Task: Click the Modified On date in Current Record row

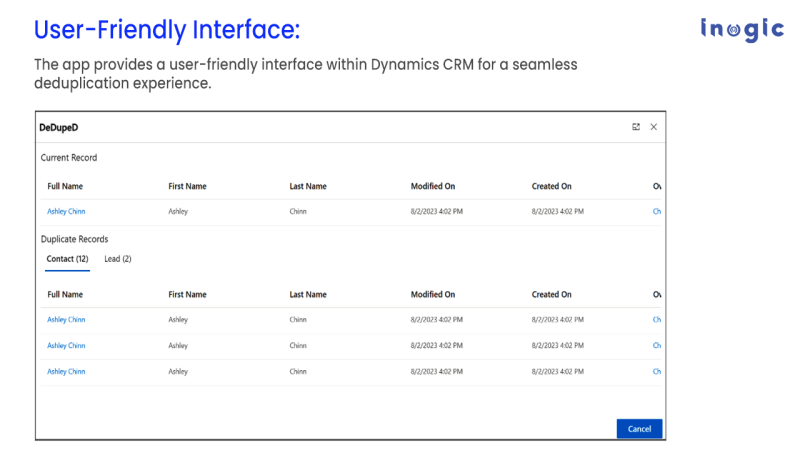Action: coord(437,211)
